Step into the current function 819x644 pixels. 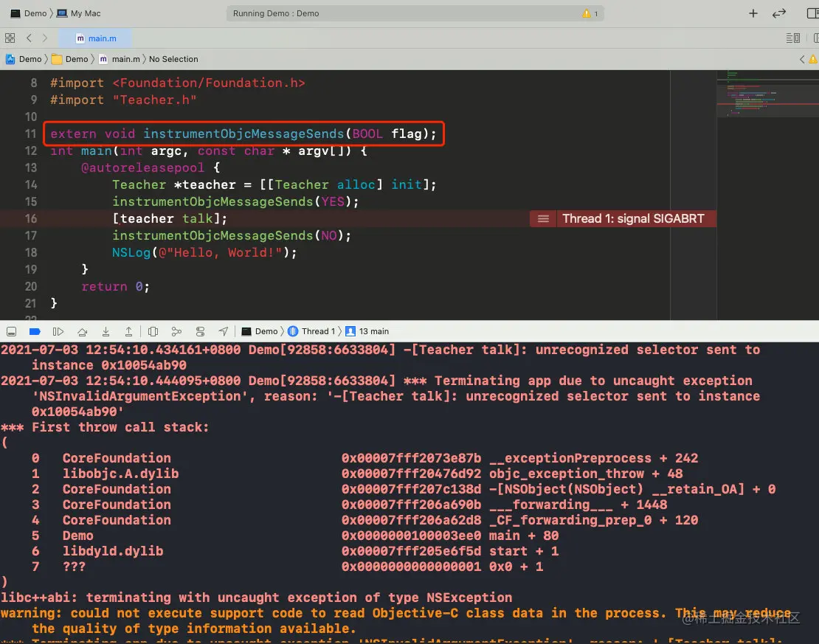click(106, 332)
